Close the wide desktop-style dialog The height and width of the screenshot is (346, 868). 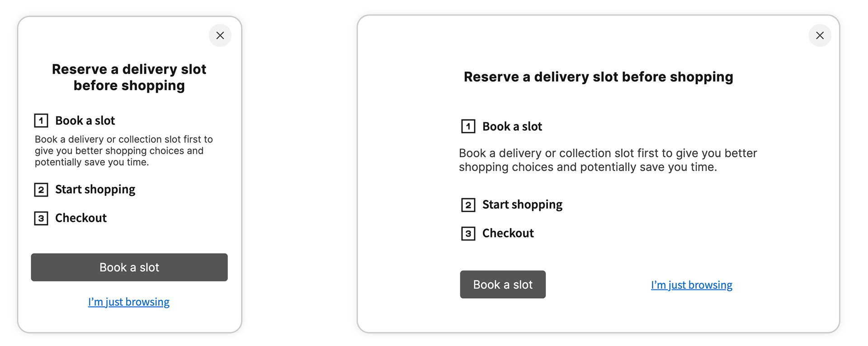[x=820, y=35]
